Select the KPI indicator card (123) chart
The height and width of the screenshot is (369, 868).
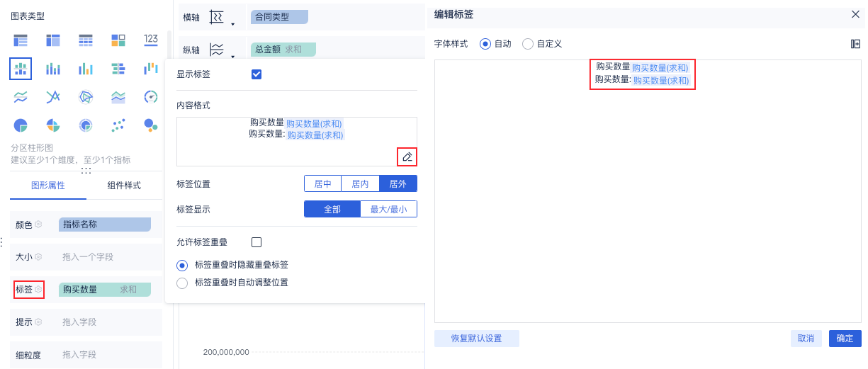[x=151, y=40]
